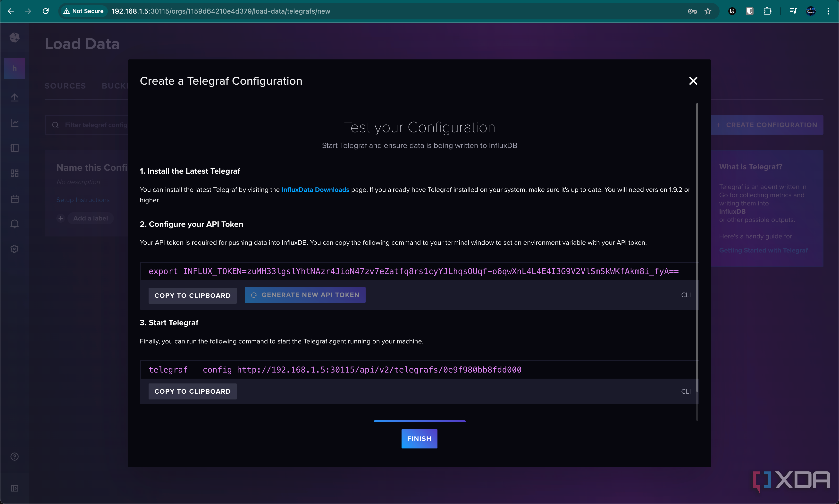Click the dialog's vertical scrollbar
The width and height of the screenshot is (839, 504).
pyautogui.click(x=697, y=247)
